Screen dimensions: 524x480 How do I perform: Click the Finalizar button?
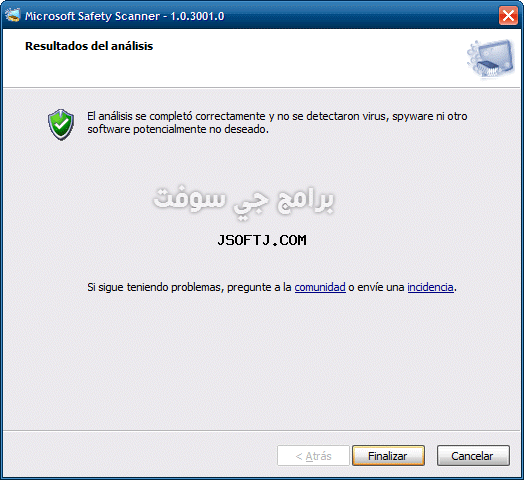(388, 456)
